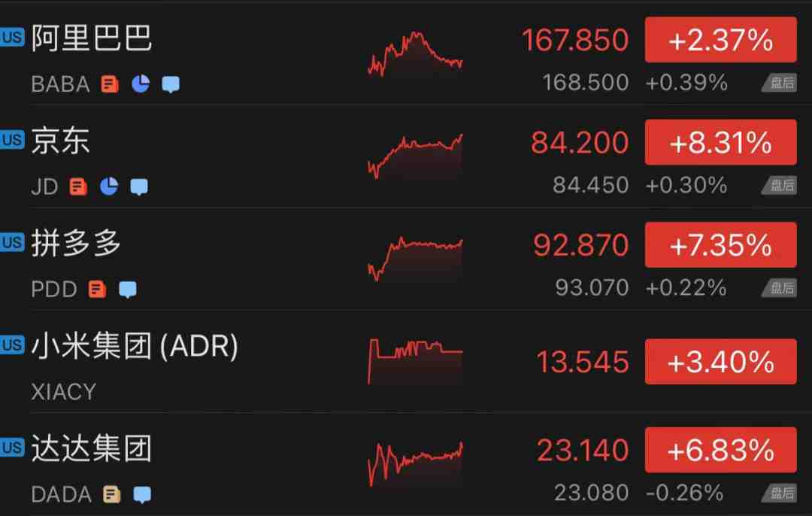This screenshot has height=516, width=812.
Task: Open the 京东 stock row title
Action: 61,141
